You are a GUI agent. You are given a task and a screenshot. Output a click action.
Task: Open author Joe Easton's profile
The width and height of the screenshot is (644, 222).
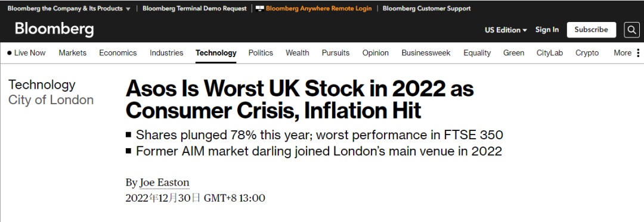click(x=165, y=183)
